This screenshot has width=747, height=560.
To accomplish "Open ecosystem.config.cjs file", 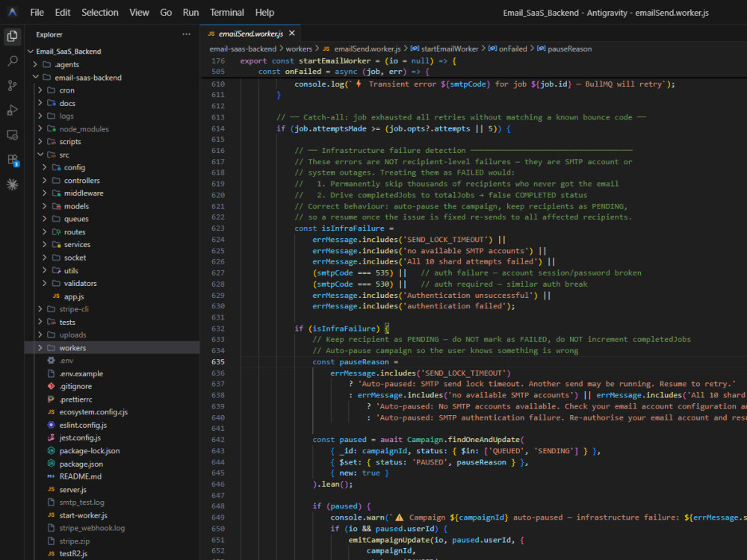I will click(x=93, y=412).
